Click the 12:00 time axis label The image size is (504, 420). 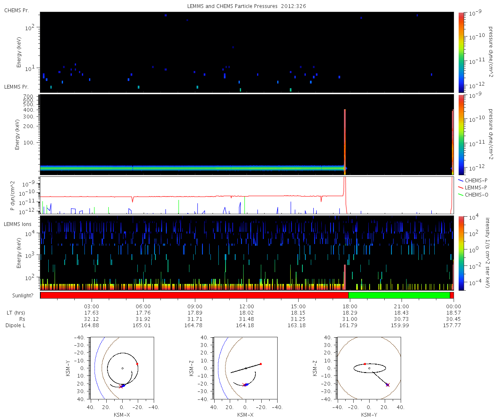click(247, 307)
